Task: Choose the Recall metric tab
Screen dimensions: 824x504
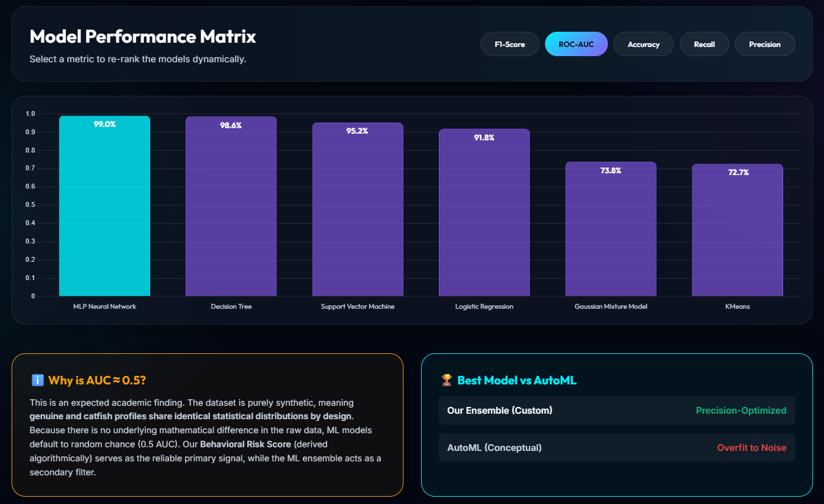Action: pyautogui.click(x=704, y=44)
